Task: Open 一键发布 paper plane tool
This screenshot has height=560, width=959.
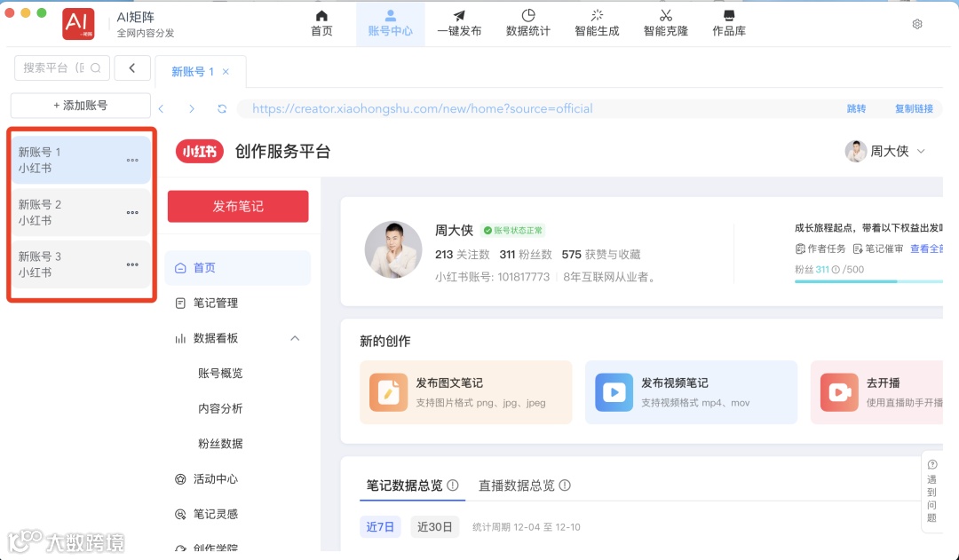Action: [459, 23]
